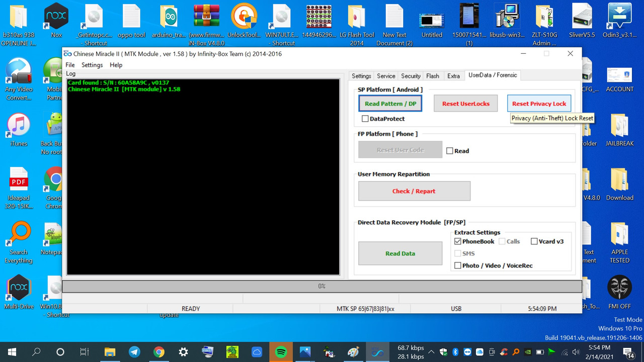This screenshot has width=644, height=362.
Task: Switch to the Settings tab
Action: click(361, 76)
